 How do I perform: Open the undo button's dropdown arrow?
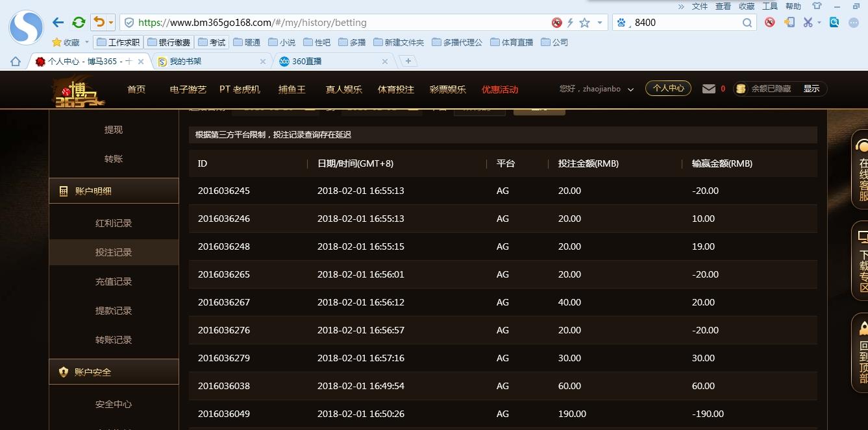coord(112,21)
